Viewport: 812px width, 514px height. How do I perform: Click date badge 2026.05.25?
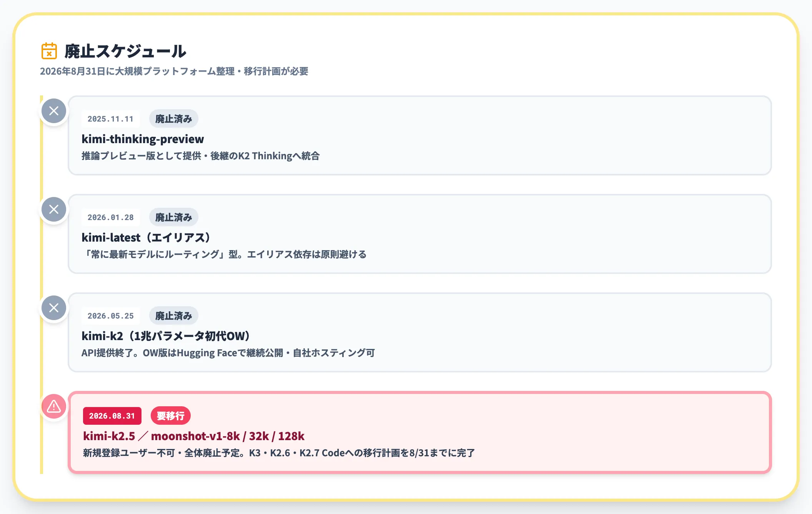pyautogui.click(x=111, y=316)
